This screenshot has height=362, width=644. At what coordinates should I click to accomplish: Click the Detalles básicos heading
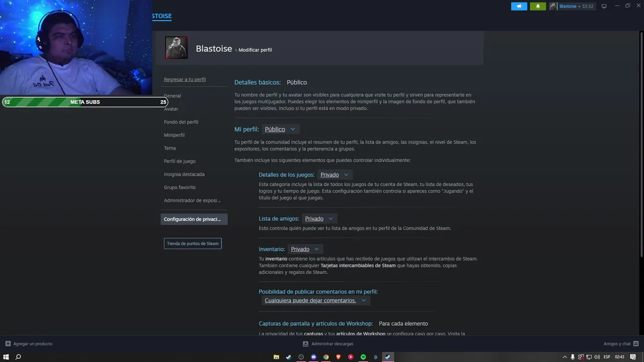258,82
